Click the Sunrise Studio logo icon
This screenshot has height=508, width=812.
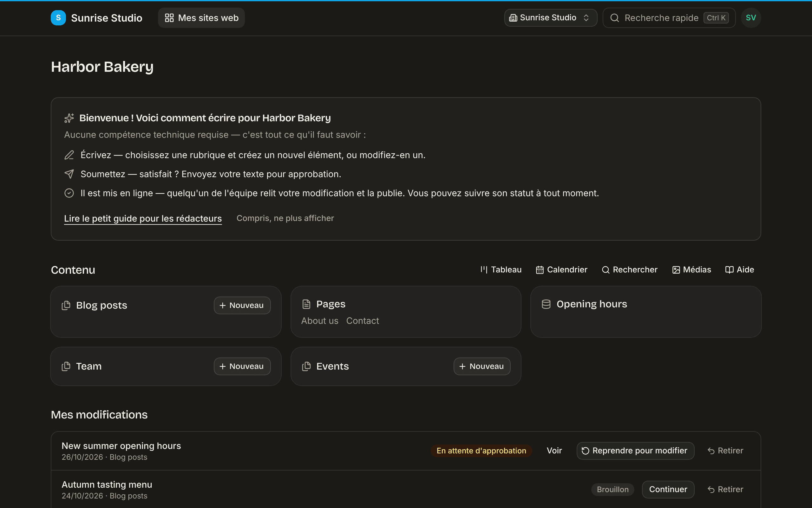pos(58,18)
